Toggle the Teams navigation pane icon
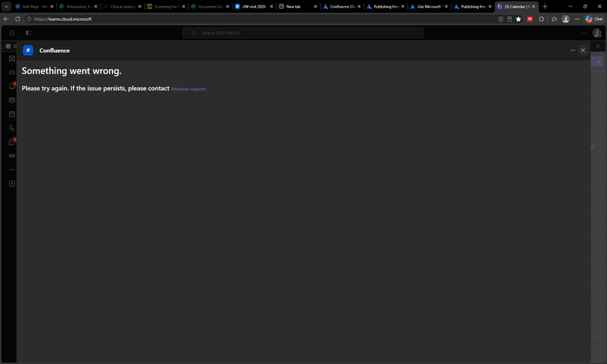Image resolution: width=607 pixels, height=364 pixels. 28,33
